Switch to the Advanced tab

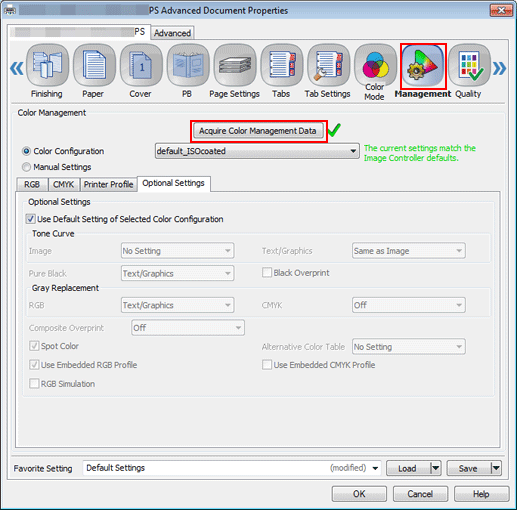(172, 33)
